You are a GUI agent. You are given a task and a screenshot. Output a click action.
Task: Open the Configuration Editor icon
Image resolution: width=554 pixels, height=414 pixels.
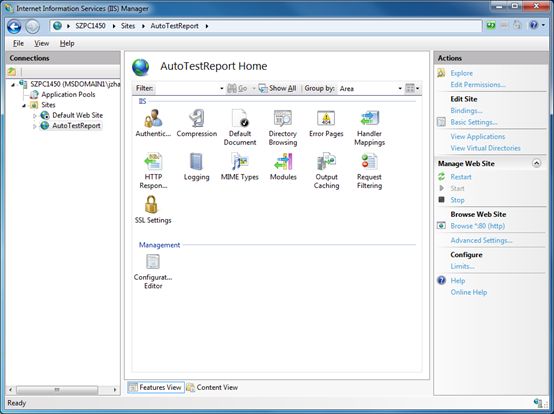coord(153,262)
